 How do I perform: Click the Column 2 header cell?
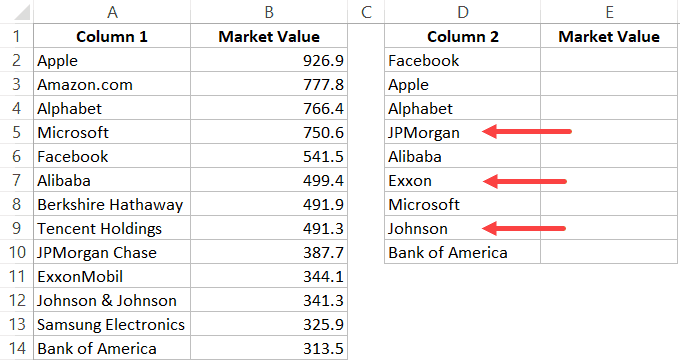462,36
